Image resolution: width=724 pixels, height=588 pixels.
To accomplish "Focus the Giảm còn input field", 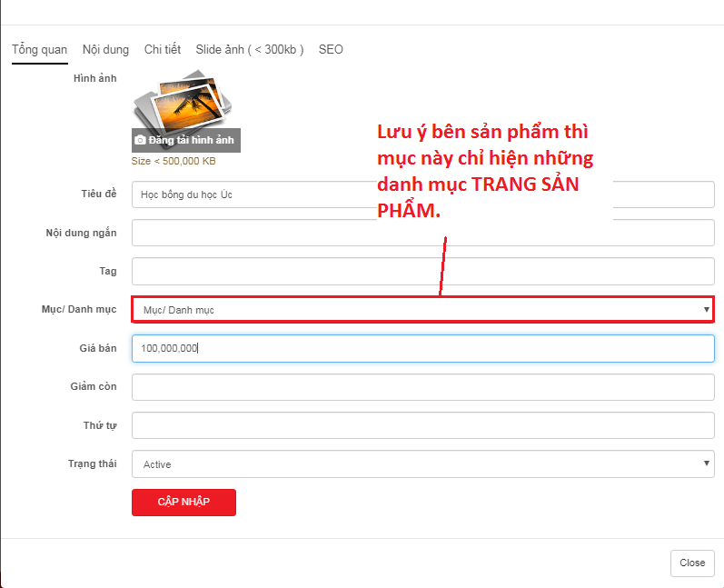I will click(422, 387).
